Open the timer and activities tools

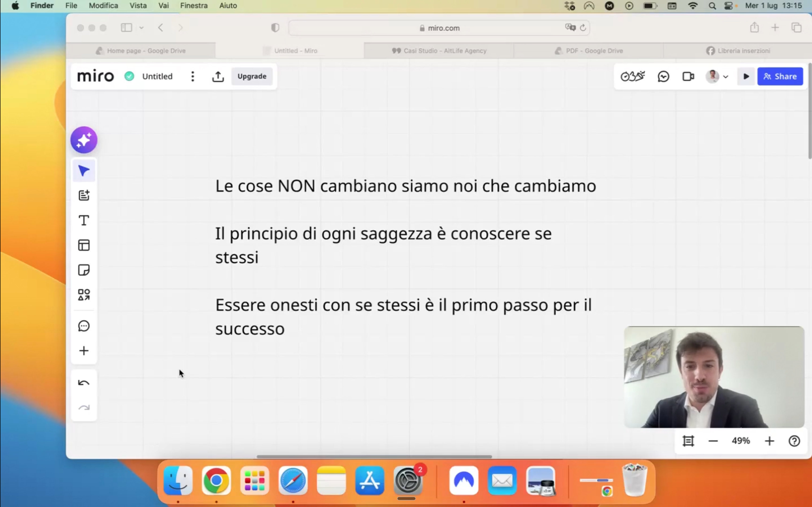(x=632, y=76)
